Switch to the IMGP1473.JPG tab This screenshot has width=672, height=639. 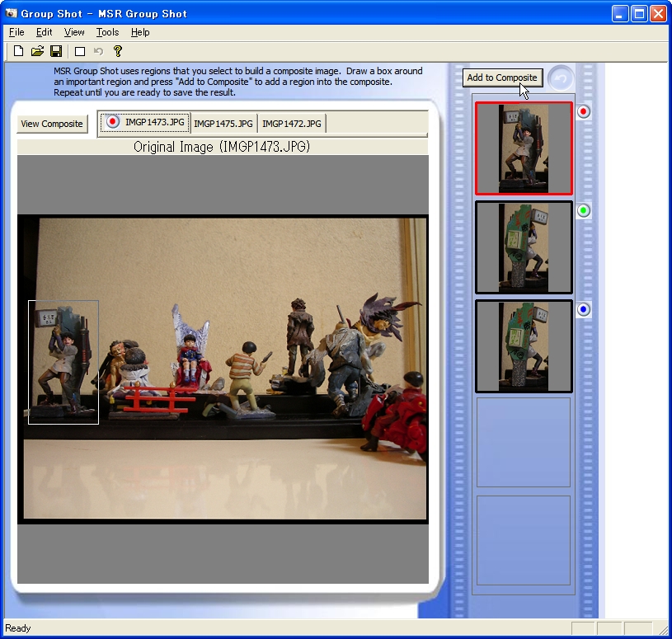point(145,123)
